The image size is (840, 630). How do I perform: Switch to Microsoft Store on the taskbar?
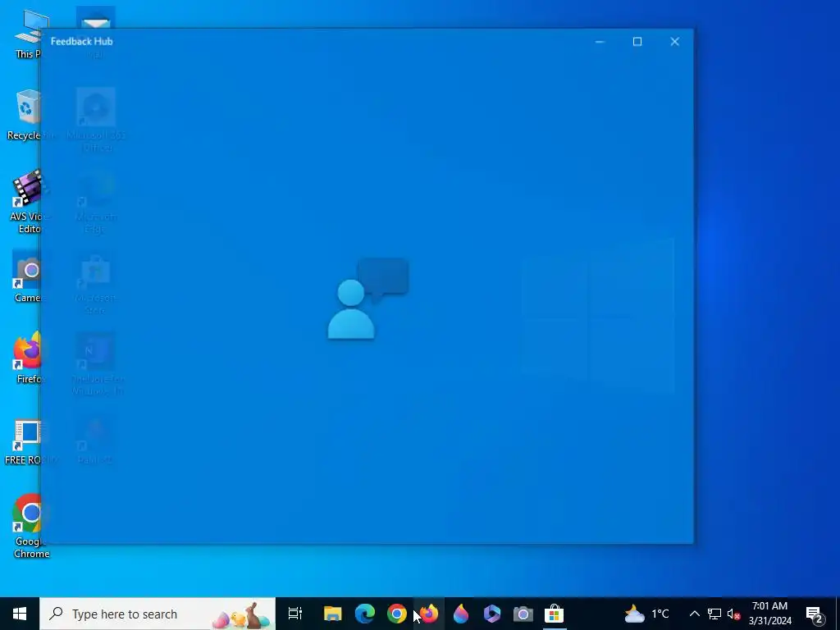554,614
